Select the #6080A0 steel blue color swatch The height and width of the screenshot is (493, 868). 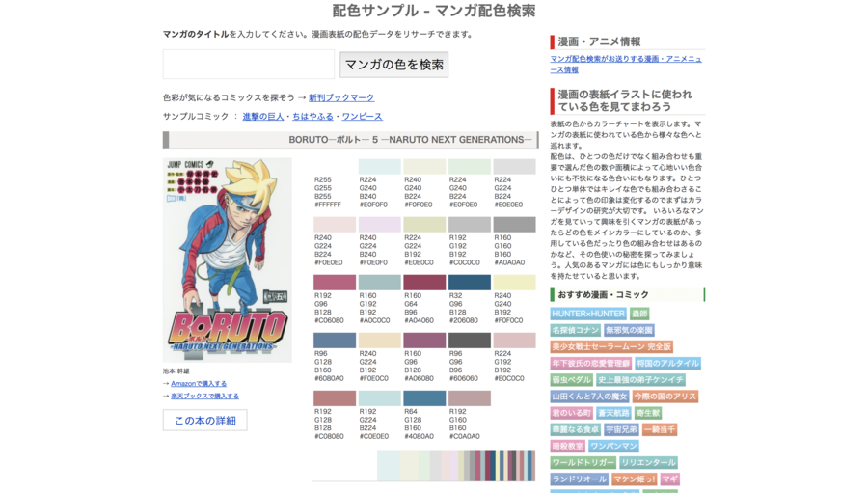[335, 341]
